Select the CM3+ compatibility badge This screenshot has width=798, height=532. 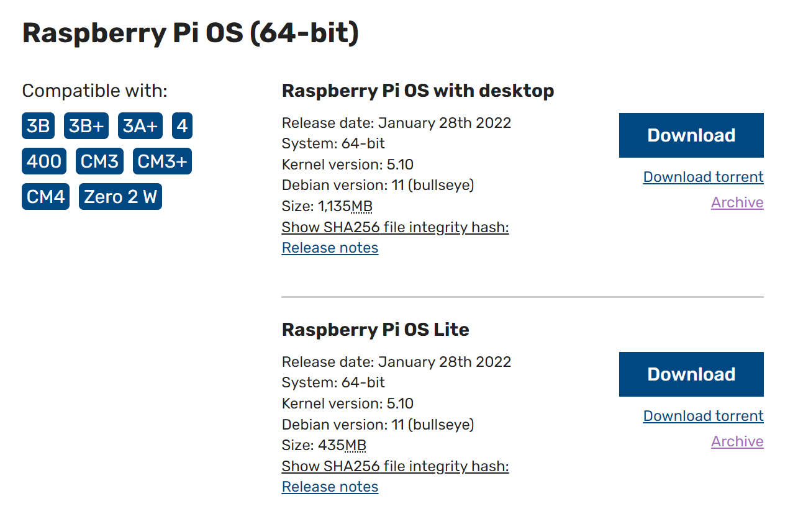pyautogui.click(x=162, y=161)
